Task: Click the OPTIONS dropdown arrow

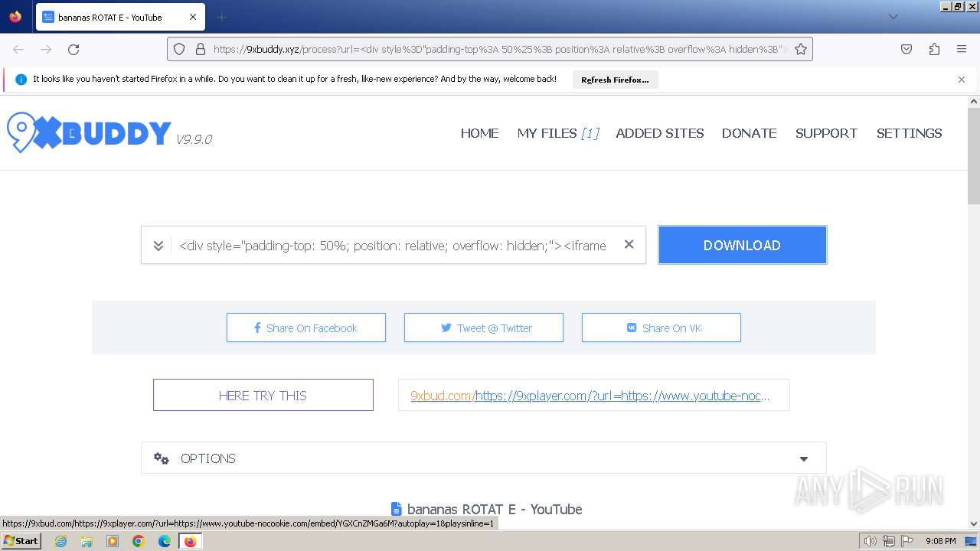Action: (803, 458)
